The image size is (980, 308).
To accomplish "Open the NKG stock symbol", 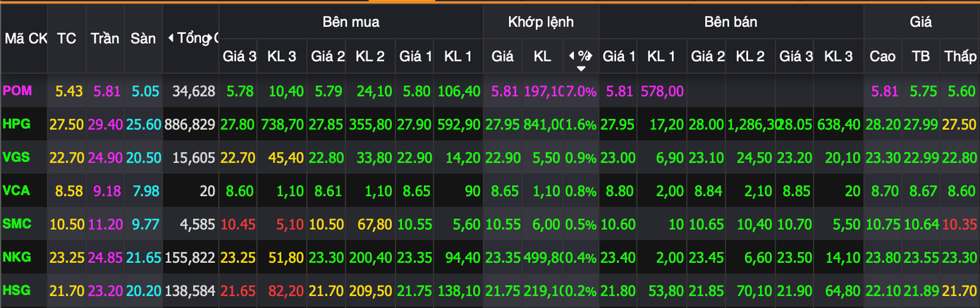I will coord(16,257).
